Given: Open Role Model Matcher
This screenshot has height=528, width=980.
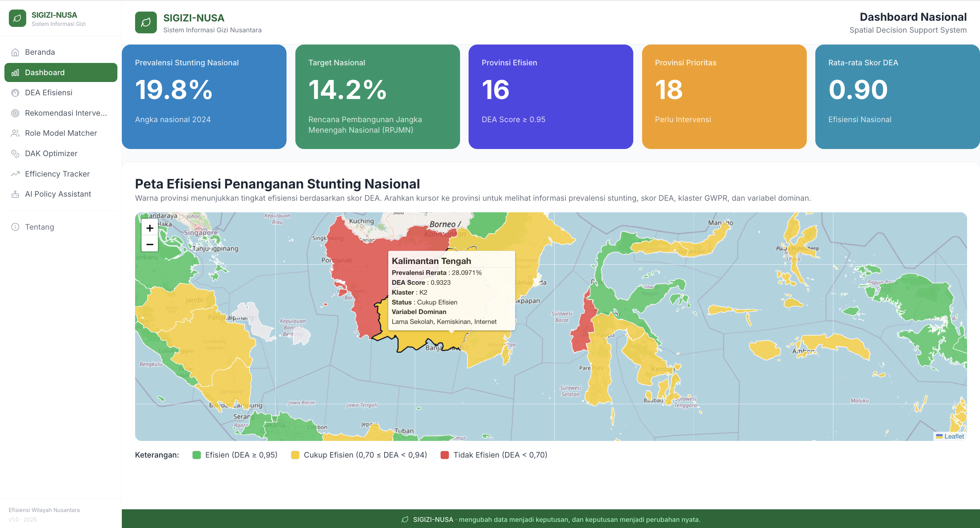Looking at the screenshot, I should pos(61,133).
